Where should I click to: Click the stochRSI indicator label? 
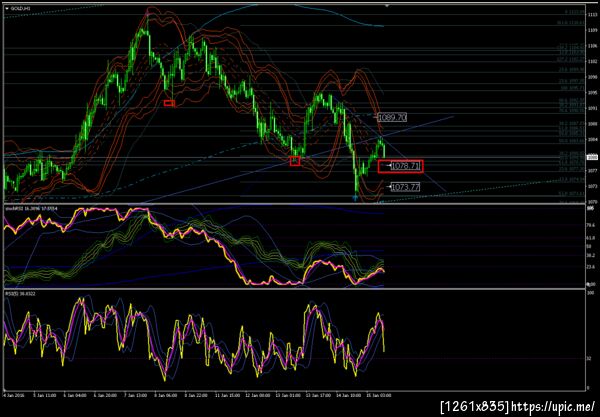click(31, 208)
